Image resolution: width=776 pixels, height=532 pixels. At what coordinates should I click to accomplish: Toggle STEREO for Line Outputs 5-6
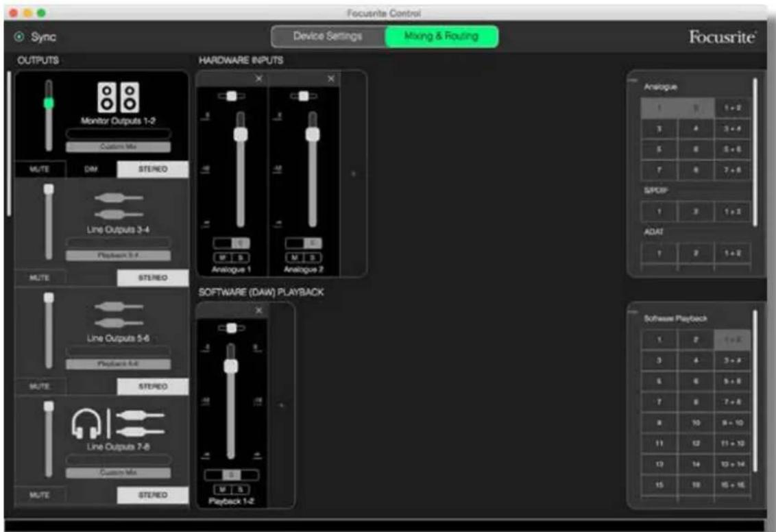(152, 387)
